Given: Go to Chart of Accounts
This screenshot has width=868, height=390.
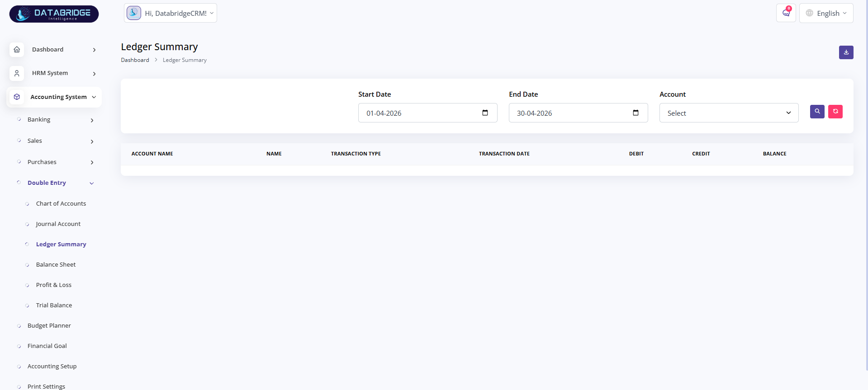Looking at the screenshot, I should pos(61,204).
